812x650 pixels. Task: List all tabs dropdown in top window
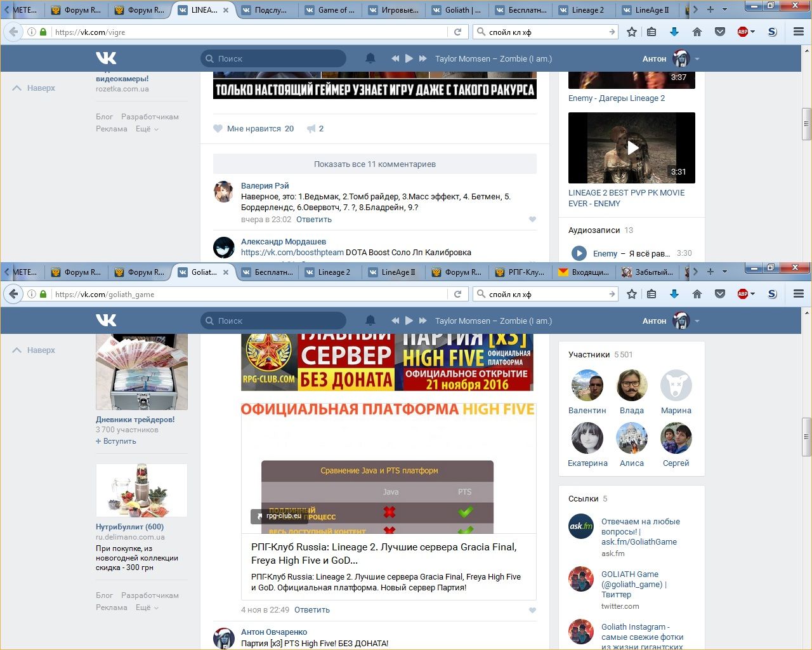pyautogui.click(x=724, y=10)
